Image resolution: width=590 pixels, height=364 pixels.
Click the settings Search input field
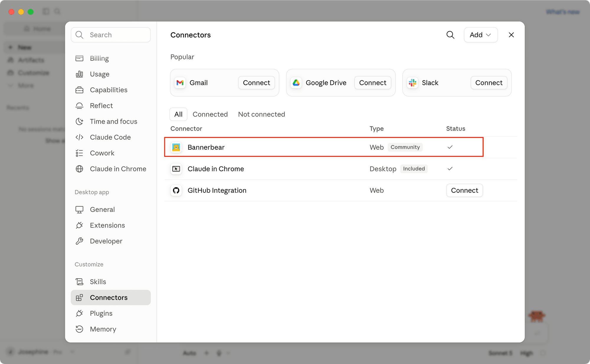click(x=111, y=35)
